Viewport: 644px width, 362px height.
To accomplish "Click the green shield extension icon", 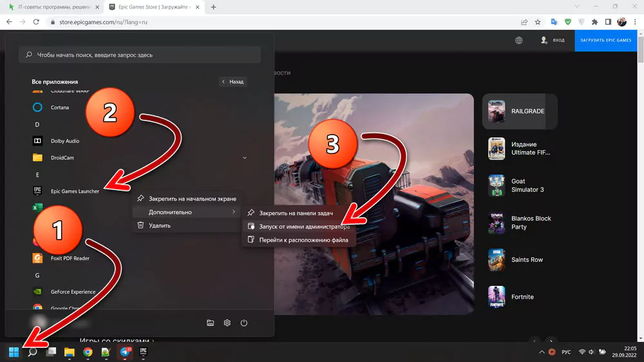I will coord(568,22).
